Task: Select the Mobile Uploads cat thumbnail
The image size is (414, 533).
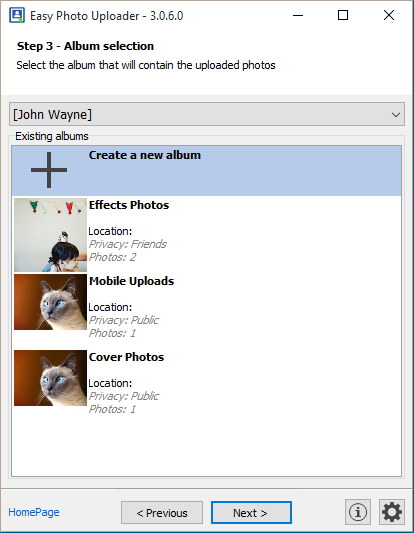Action: (x=50, y=302)
